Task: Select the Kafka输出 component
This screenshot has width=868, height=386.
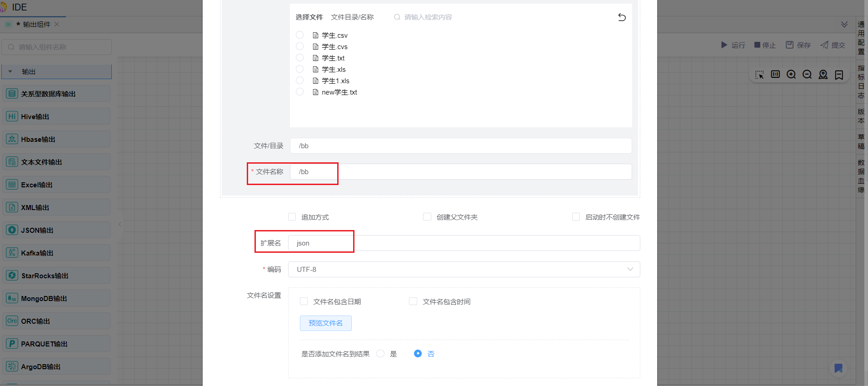Action: click(37, 253)
